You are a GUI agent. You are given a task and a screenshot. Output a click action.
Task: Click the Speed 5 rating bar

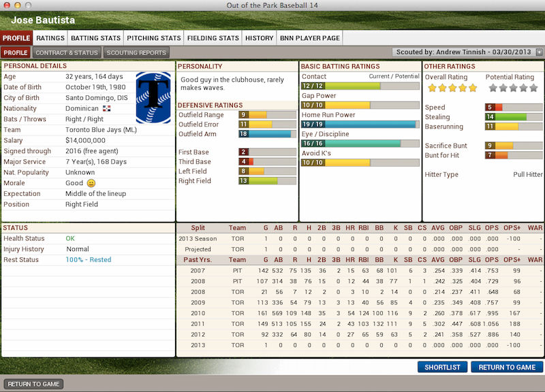(514, 108)
